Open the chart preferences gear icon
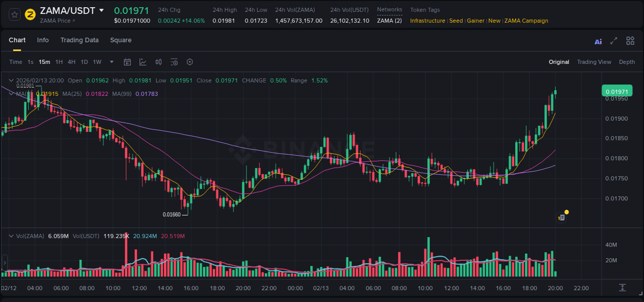The image size is (644, 302). coord(190,62)
